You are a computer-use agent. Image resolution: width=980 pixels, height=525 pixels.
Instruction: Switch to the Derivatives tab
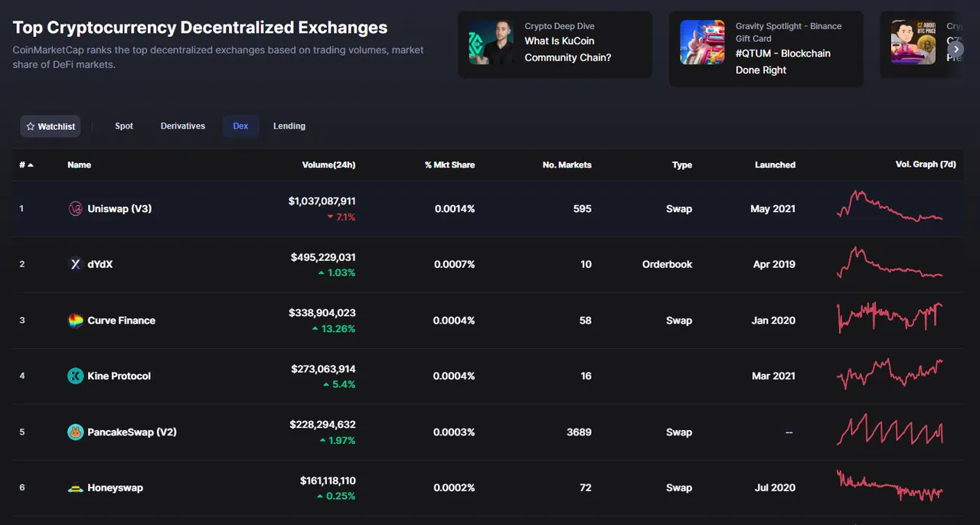(x=183, y=126)
